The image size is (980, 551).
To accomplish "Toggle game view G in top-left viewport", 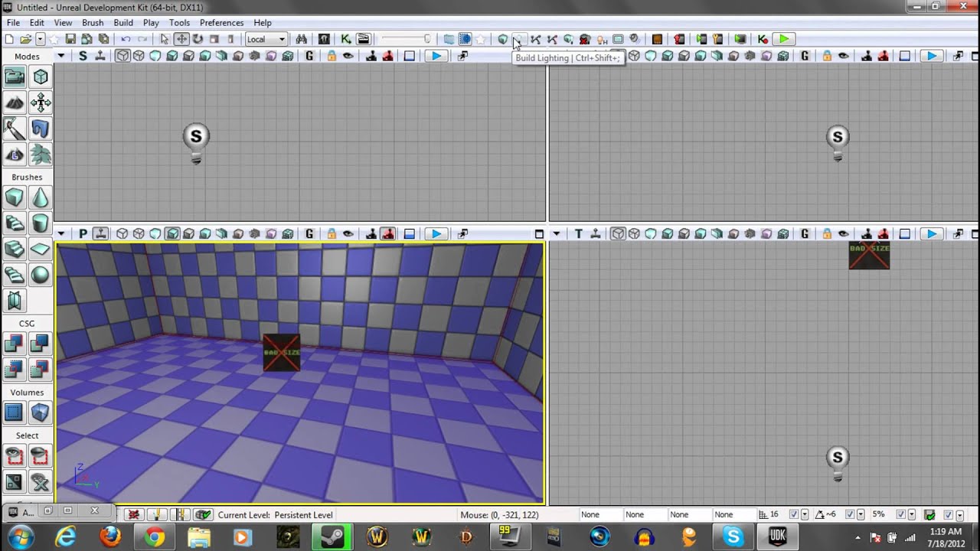I will point(309,56).
